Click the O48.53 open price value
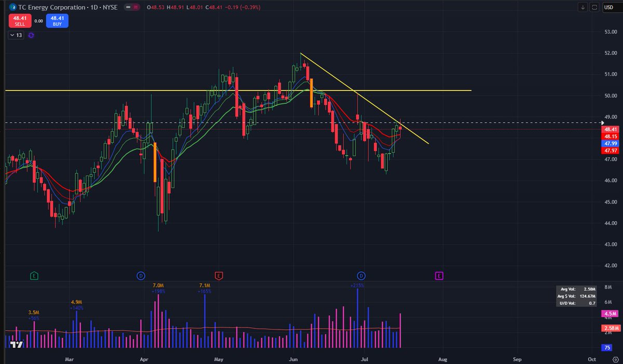The height and width of the screenshot is (364, 623). pyautogui.click(x=156, y=7)
